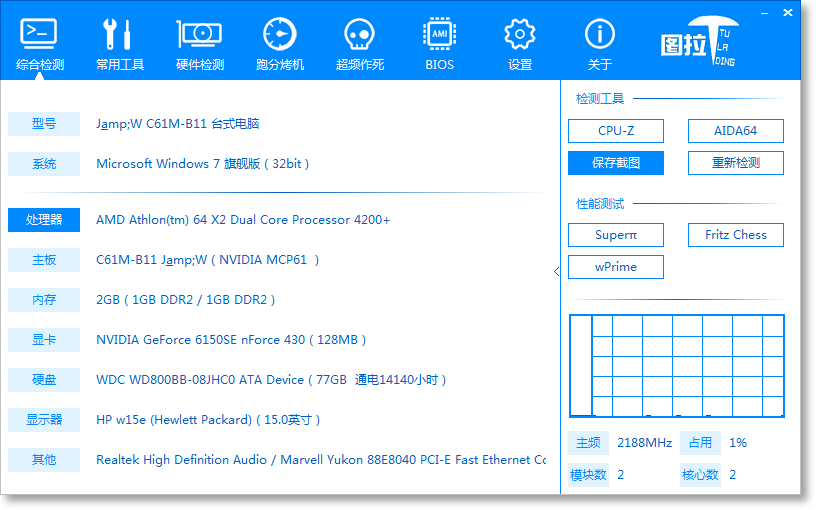
Task: Click the 模块数 label
Action: pyautogui.click(x=588, y=475)
